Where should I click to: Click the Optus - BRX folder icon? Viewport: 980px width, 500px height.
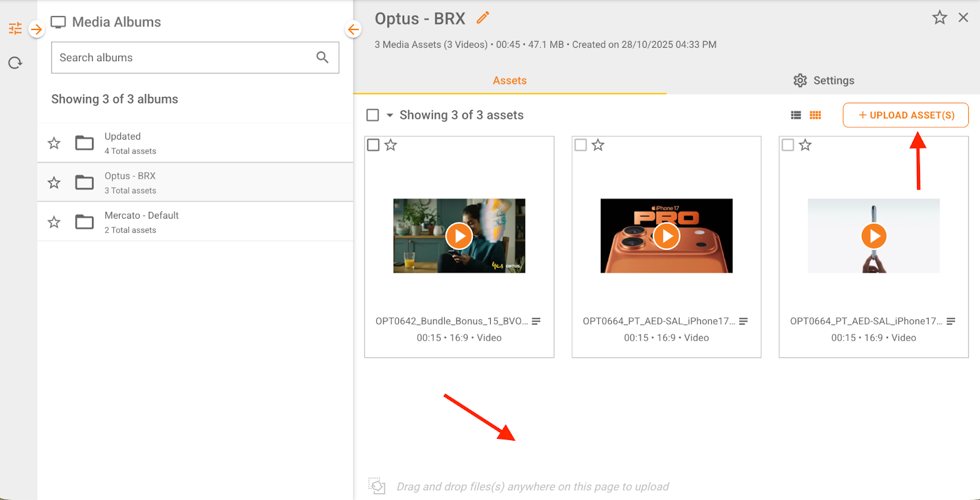coord(85,183)
